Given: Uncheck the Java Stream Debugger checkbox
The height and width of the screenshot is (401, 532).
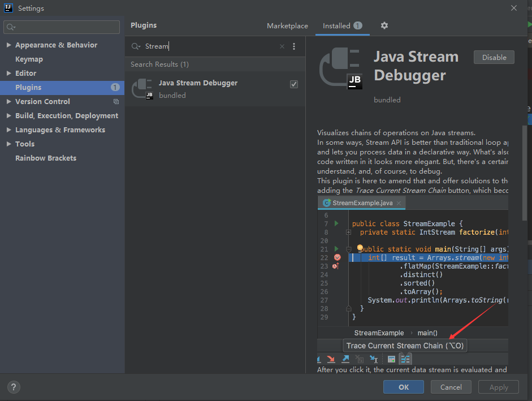Looking at the screenshot, I should click(x=294, y=84).
